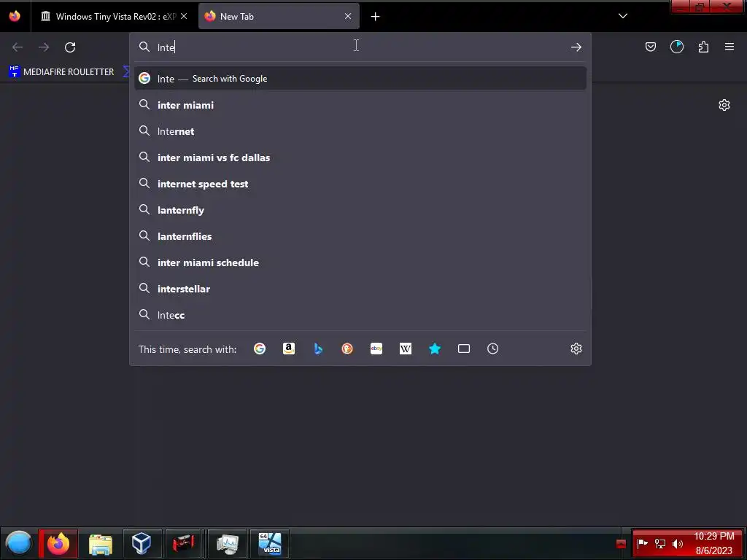The image size is (747, 560).
Task: Click the Go arrow in address bar
Action: point(576,47)
